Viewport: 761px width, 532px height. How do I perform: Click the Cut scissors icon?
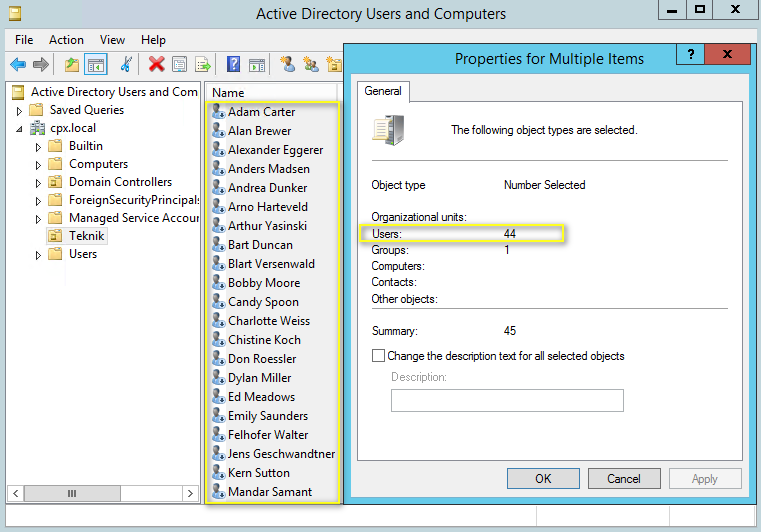pyautogui.click(x=126, y=64)
